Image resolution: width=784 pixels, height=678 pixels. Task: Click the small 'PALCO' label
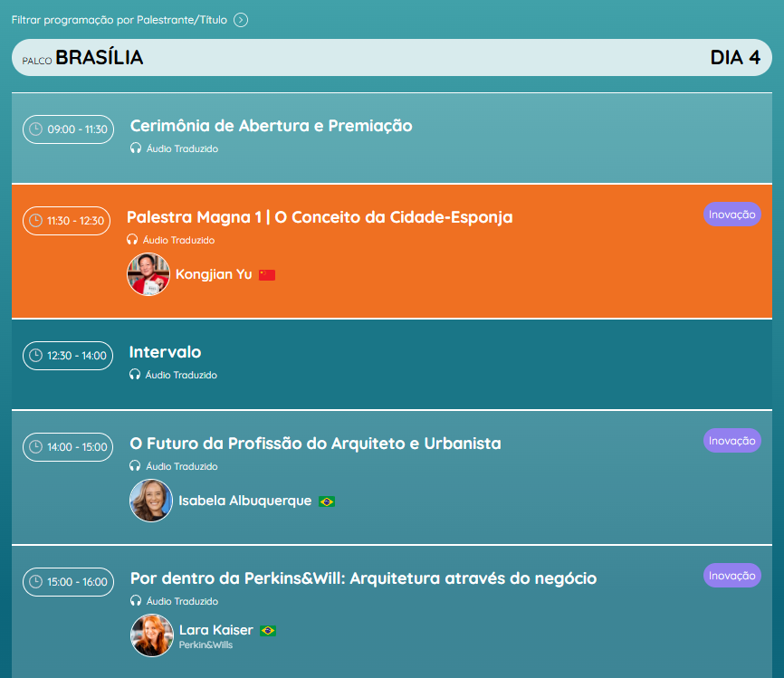tap(37, 61)
